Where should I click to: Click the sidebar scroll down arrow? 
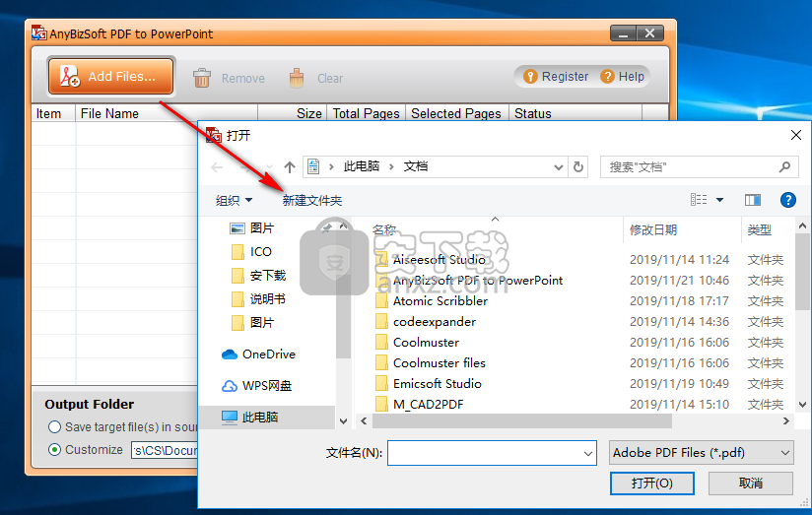click(x=343, y=421)
